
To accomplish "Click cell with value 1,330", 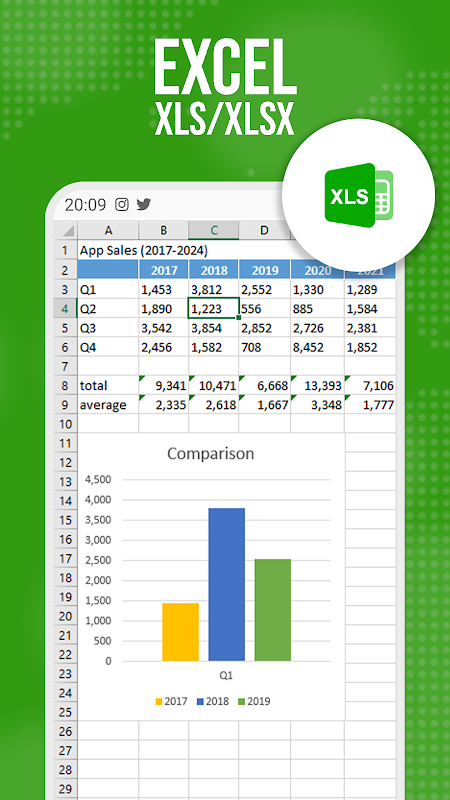I will [317, 290].
